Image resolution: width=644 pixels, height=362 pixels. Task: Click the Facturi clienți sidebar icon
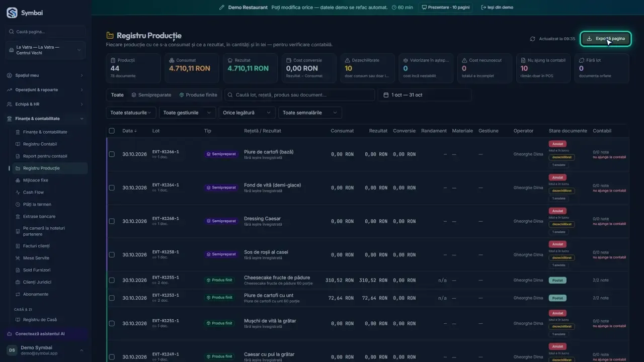(x=18, y=246)
